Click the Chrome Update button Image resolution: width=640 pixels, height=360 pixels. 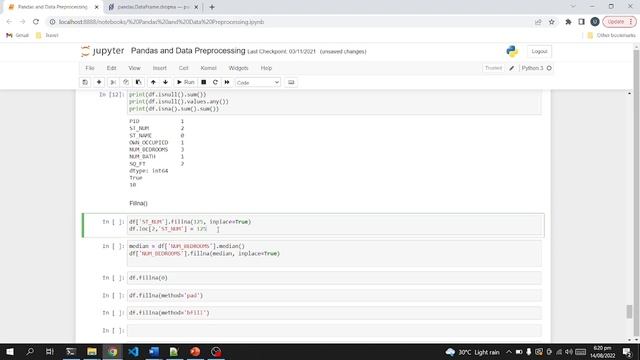[x=619, y=22]
